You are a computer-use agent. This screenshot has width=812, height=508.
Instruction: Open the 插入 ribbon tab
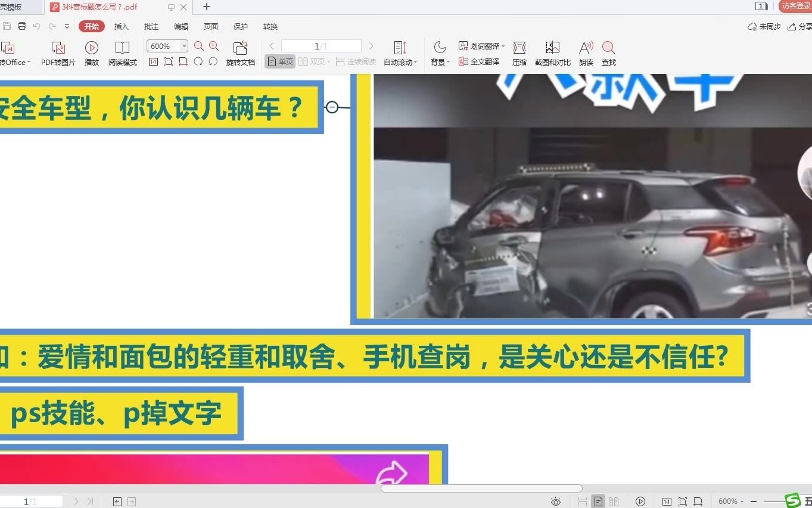(122, 26)
